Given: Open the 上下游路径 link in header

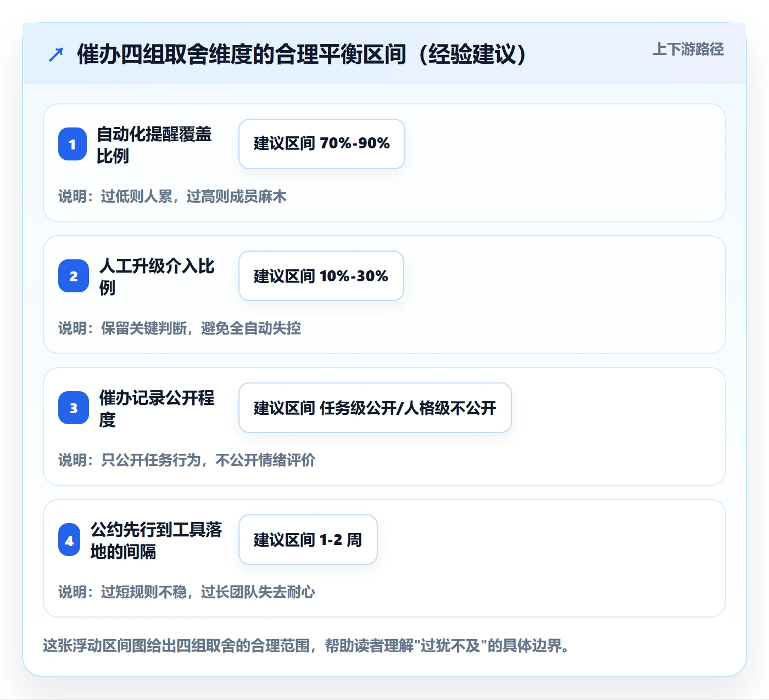Looking at the screenshot, I should click(688, 49).
